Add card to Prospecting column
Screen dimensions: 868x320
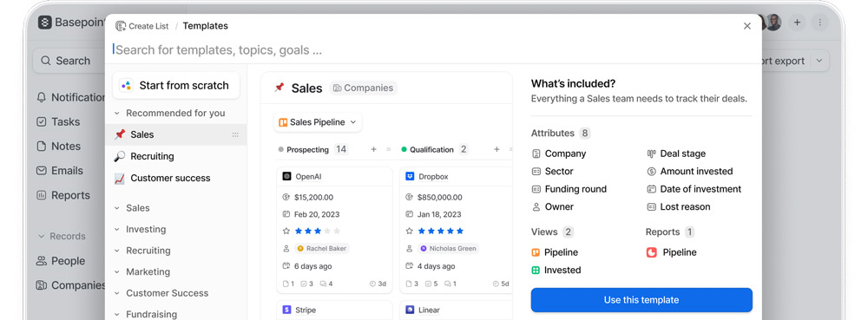pos(373,149)
